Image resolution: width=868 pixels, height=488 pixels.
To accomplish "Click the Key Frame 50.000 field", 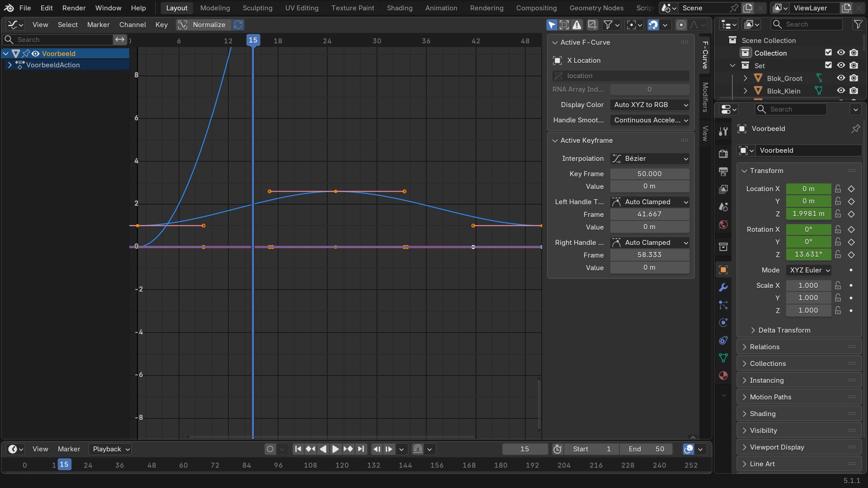I will click(650, 174).
